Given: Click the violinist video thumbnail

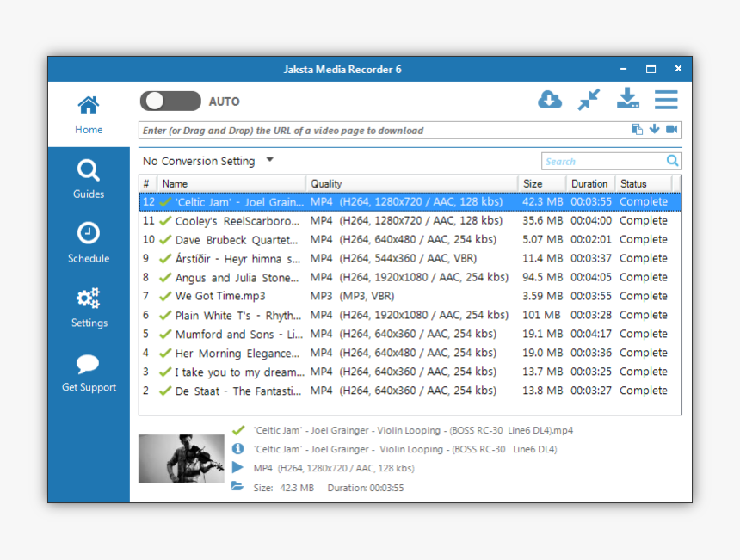Looking at the screenshot, I should pyautogui.click(x=182, y=458).
